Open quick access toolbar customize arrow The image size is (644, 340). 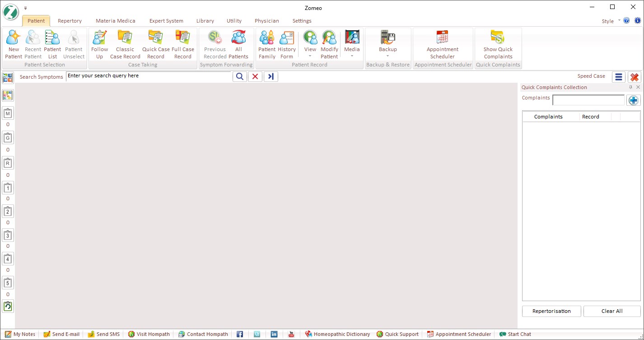(x=26, y=8)
